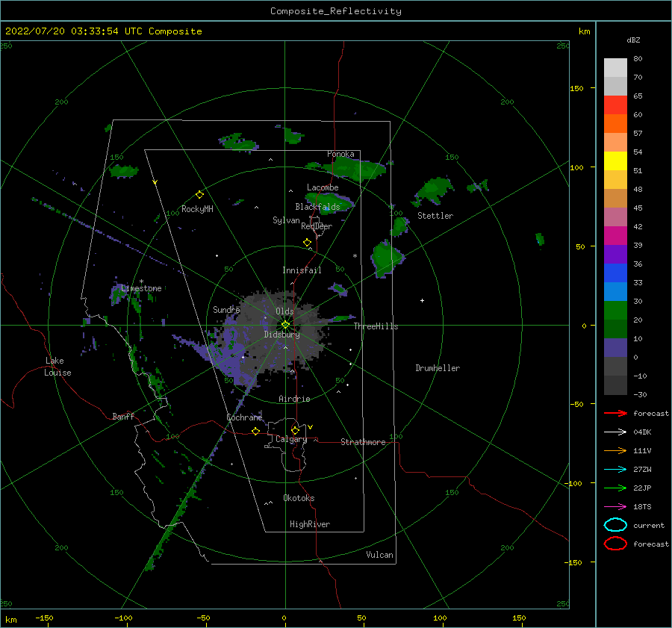Click the Composite_Reflectivity title text
The height and width of the screenshot is (628, 672).
336,11
